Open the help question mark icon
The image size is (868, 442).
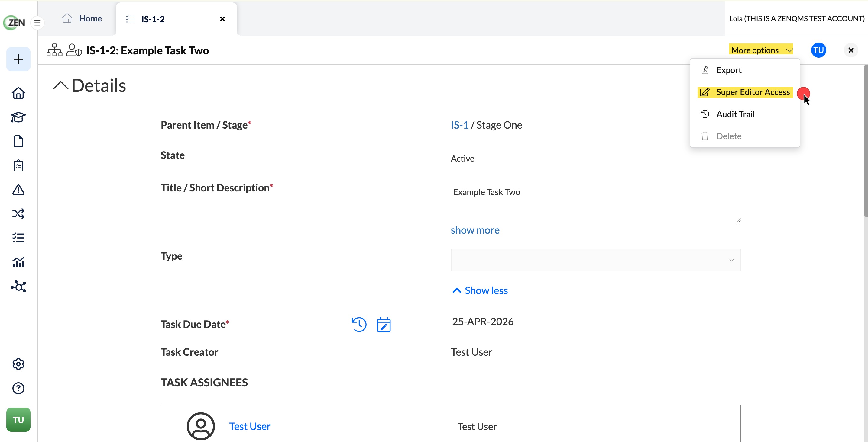click(18, 389)
